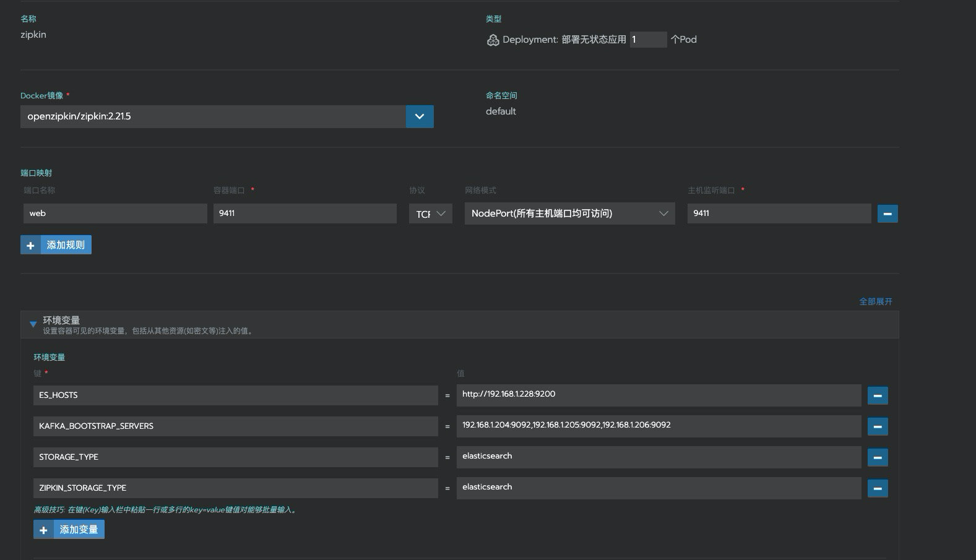
Task: Edit the ZIPKIN_STORAGE_TYPE elasticsearch value field
Action: 659,488
